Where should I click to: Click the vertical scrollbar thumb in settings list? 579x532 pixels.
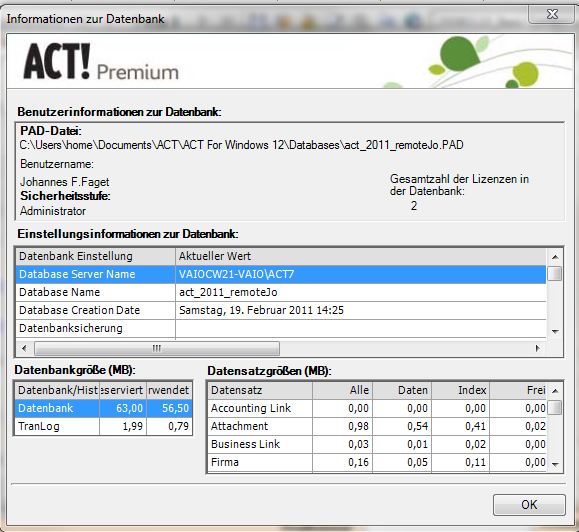point(555,274)
